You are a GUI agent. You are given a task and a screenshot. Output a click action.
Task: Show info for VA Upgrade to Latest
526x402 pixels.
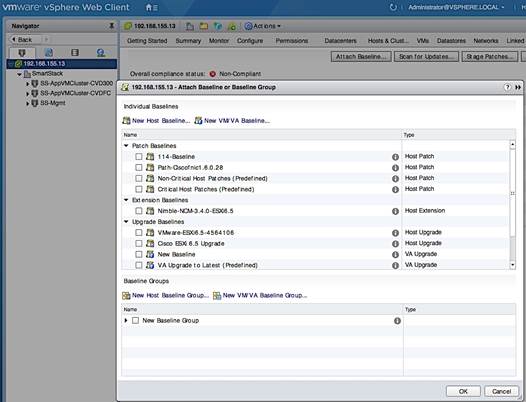(396, 265)
